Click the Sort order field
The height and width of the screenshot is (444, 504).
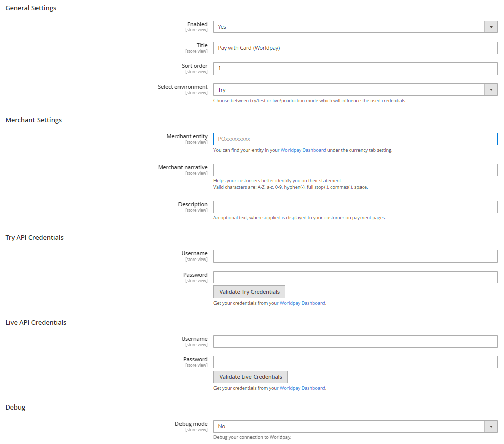[x=355, y=68]
